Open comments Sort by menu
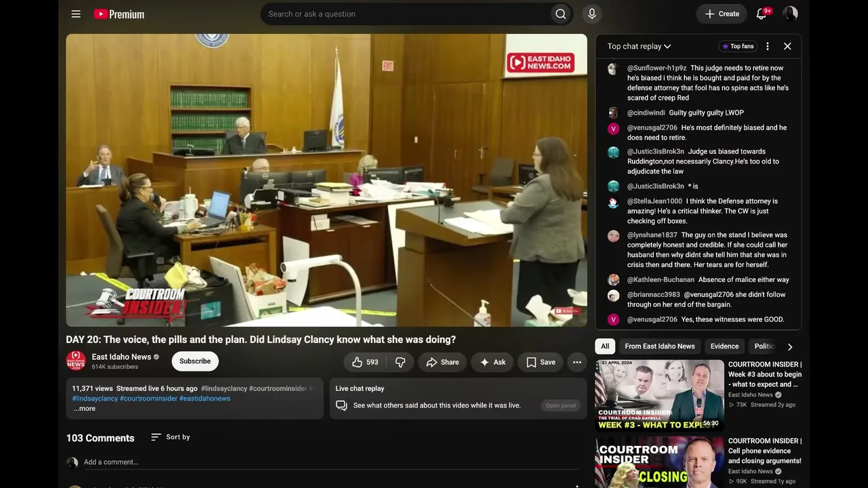Screen dimensions: 868x488 click(170, 437)
